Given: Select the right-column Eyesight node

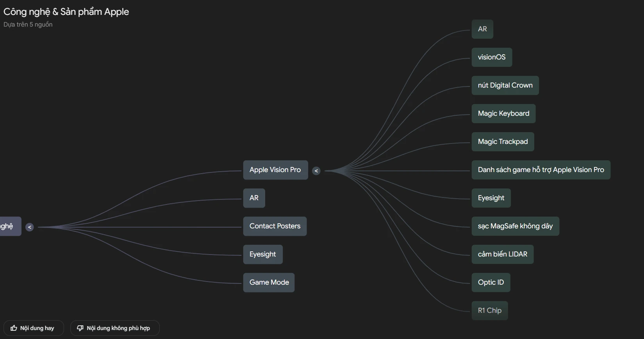Looking at the screenshot, I should (x=491, y=198).
